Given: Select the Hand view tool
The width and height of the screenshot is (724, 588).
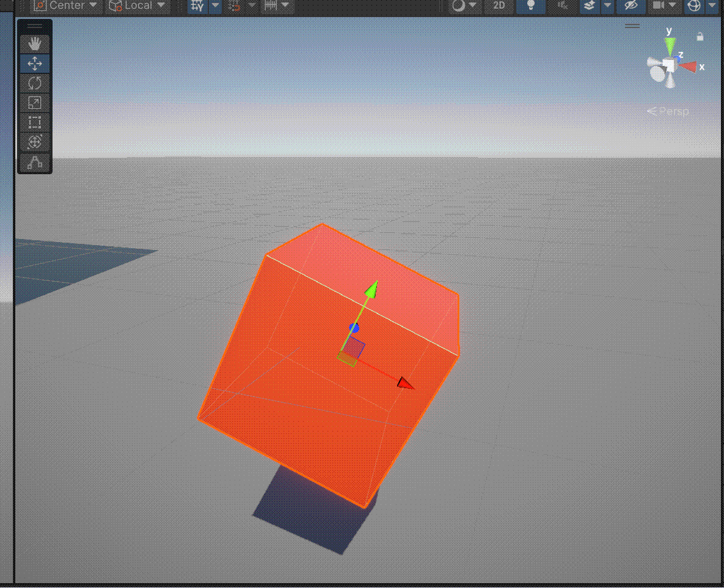Looking at the screenshot, I should pyautogui.click(x=35, y=44).
